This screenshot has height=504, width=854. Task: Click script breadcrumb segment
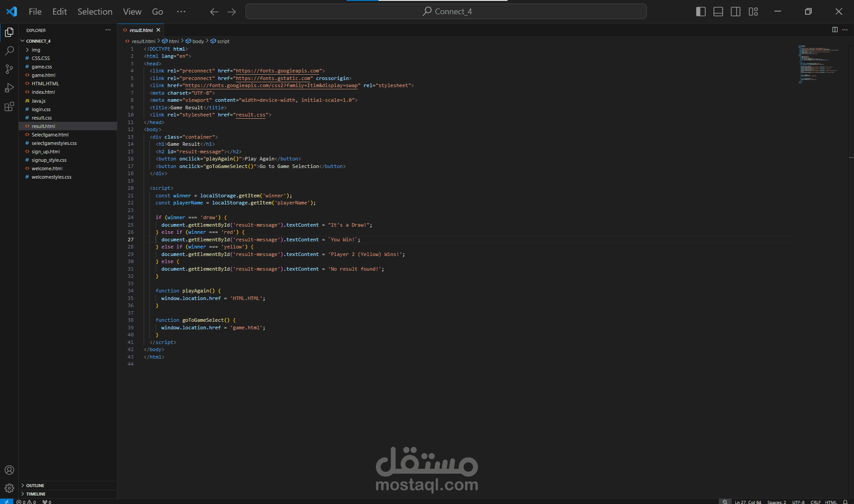220,41
